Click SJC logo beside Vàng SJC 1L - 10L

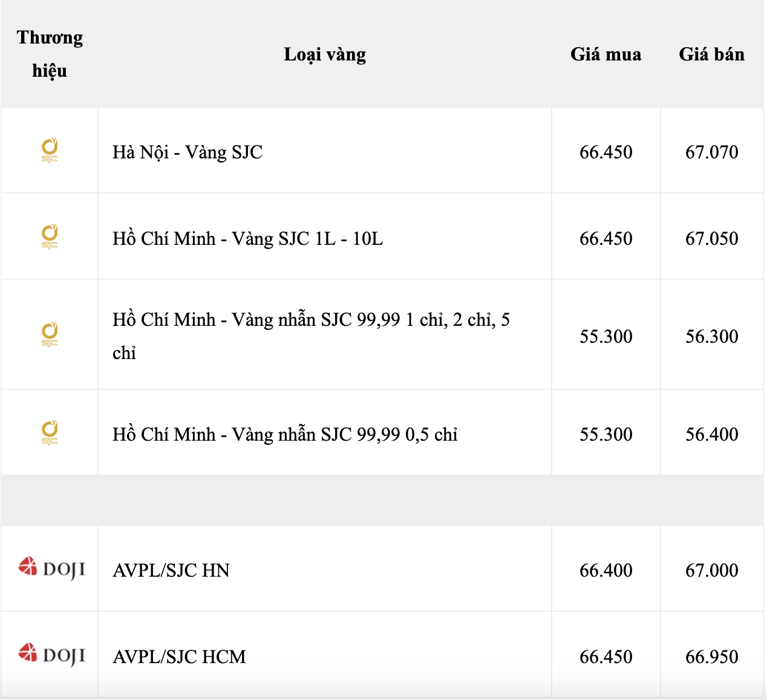pos(50,236)
